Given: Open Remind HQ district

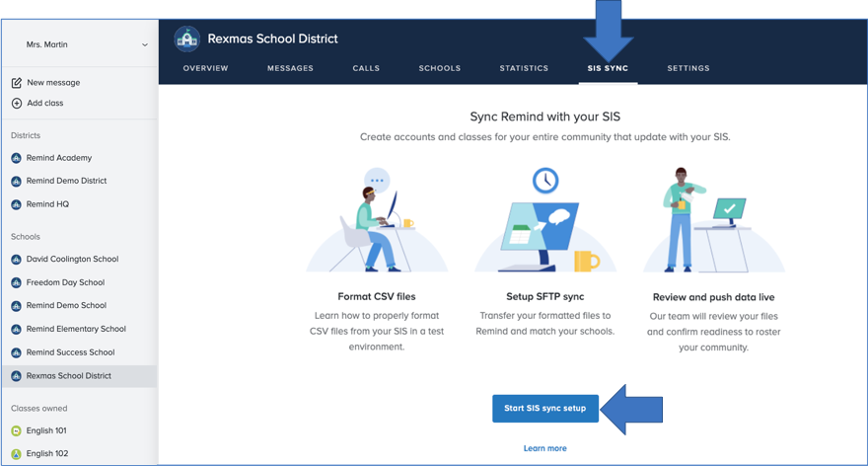Looking at the screenshot, I should (x=47, y=204).
